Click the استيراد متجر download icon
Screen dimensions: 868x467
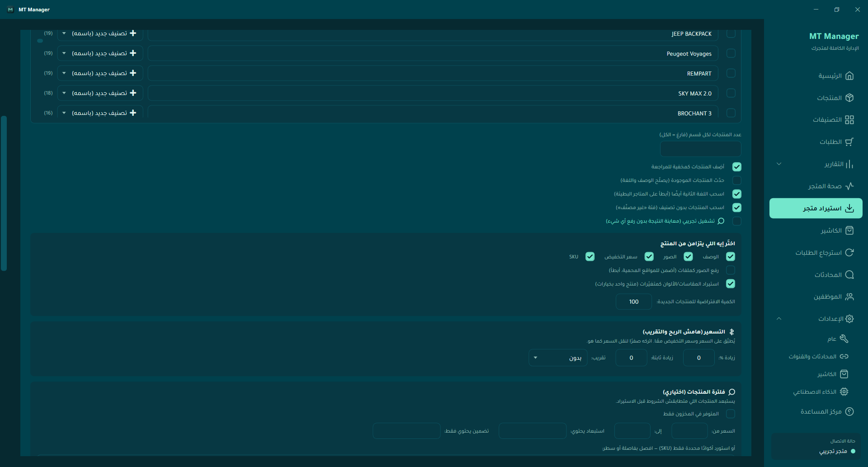coord(849,208)
